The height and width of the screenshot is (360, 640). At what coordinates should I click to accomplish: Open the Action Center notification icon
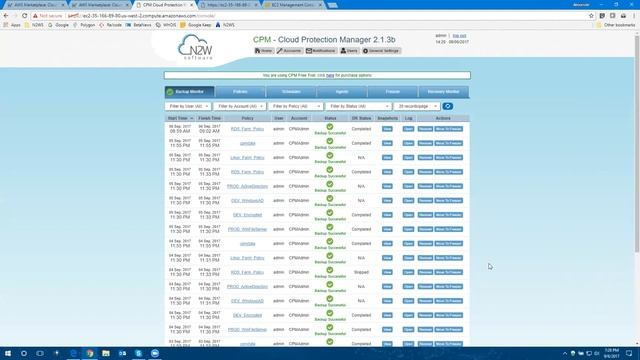point(629,353)
